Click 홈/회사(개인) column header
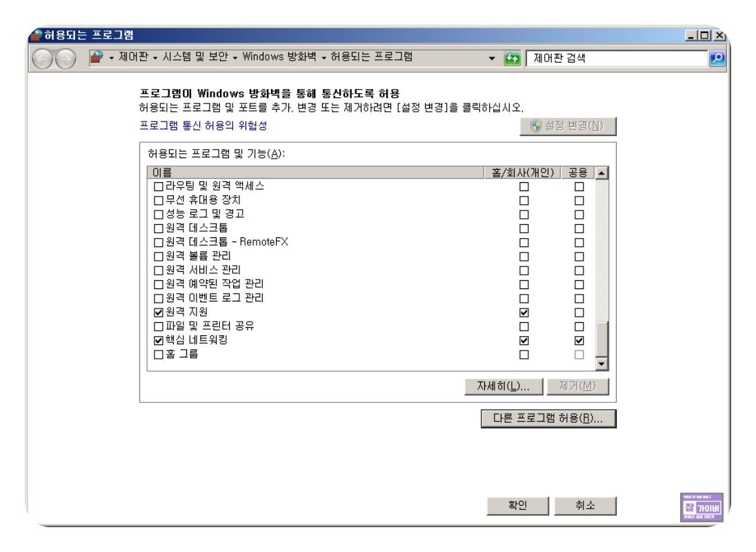This screenshot has width=756, height=552. (x=522, y=172)
